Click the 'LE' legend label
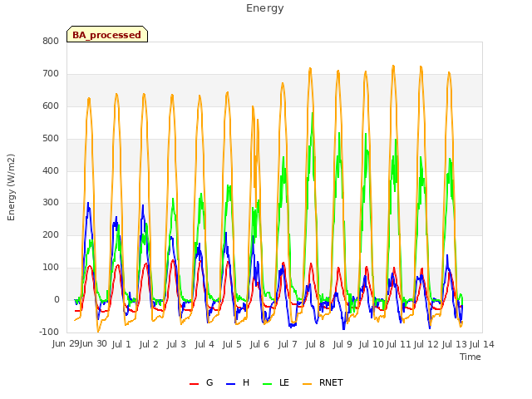 [284, 382]
